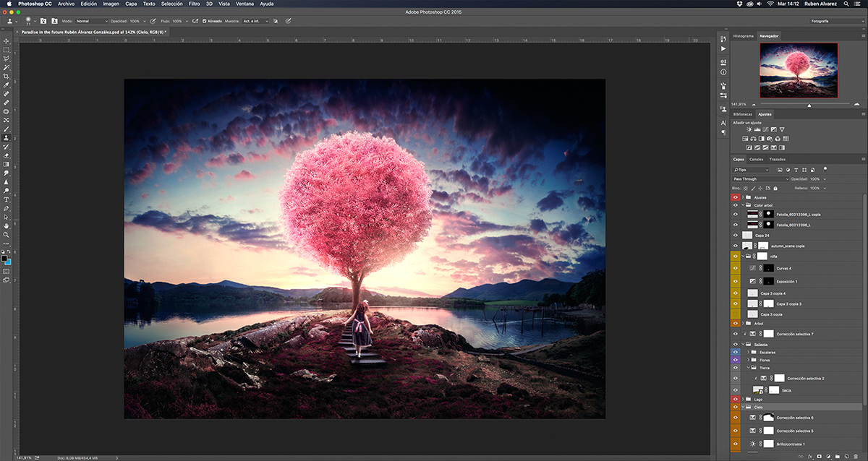Open the Pass Through blend mode dropdown
Viewport: 868px width, 461px height.
coord(761,178)
